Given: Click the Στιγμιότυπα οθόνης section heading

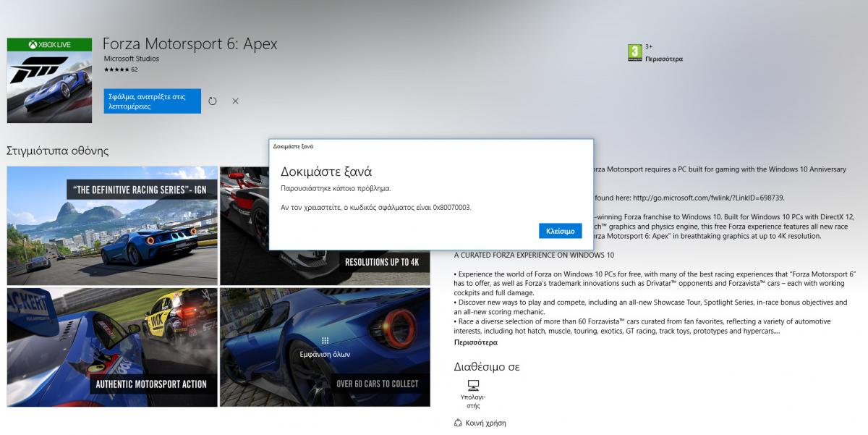Looking at the screenshot, I should tap(57, 151).
